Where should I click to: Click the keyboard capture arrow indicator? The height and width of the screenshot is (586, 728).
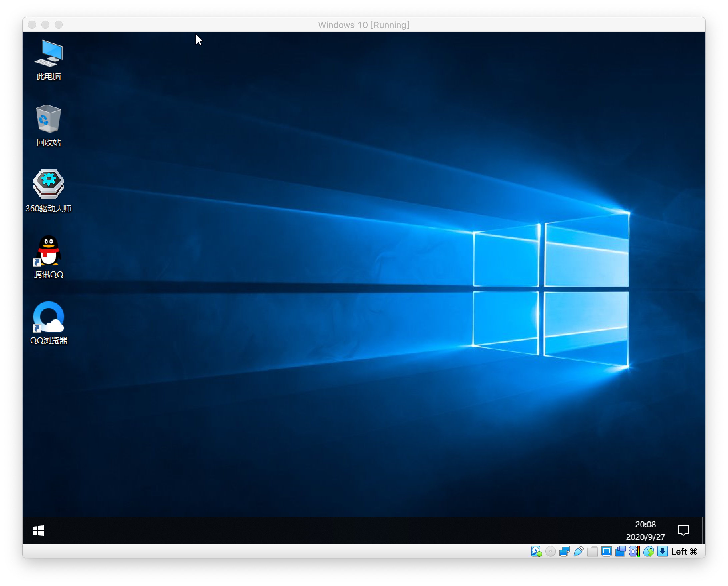pyautogui.click(x=662, y=552)
